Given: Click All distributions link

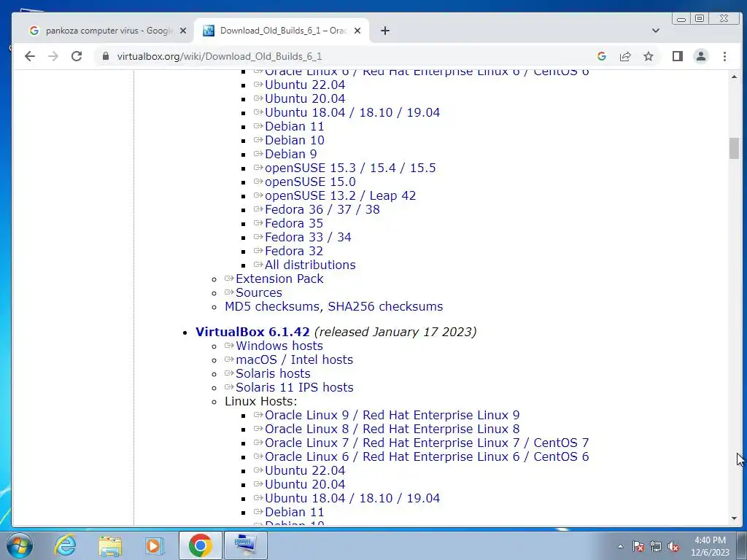Looking at the screenshot, I should pos(310,265).
